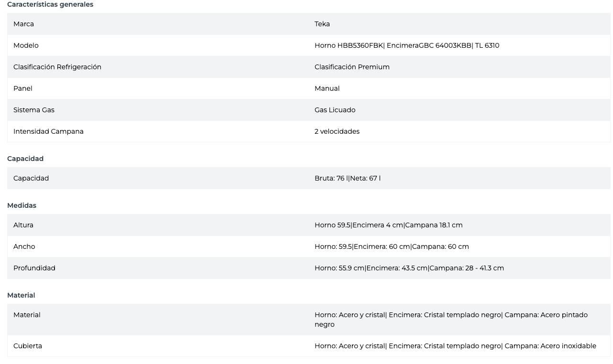The width and height of the screenshot is (613, 364).
Task: Click the Gas Licuado value
Action: 335,110
